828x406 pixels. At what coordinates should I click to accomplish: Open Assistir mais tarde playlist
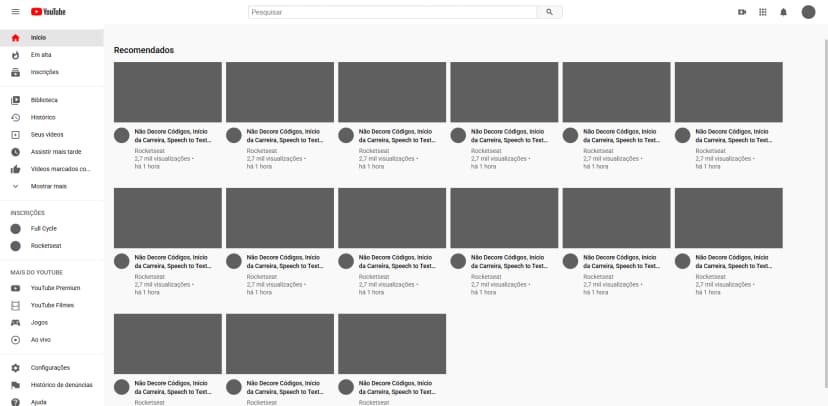click(x=56, y=152)
